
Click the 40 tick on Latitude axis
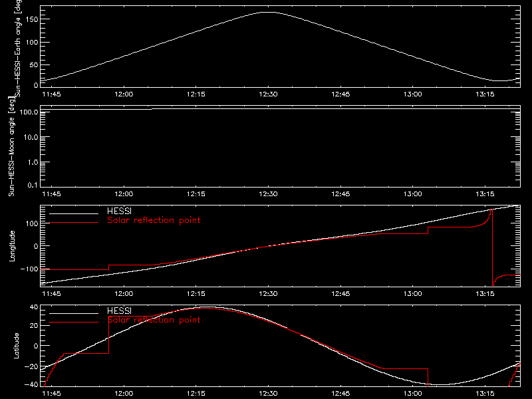coord(34,307)
